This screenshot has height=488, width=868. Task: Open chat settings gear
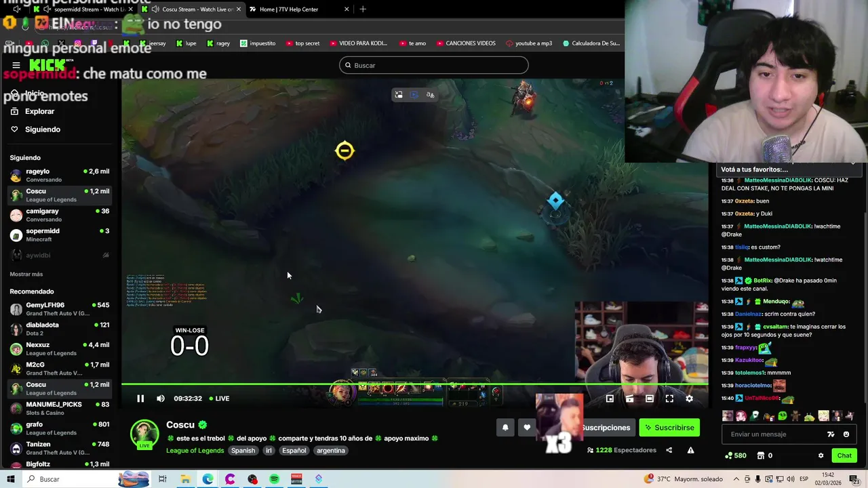[x=821, y=455]
